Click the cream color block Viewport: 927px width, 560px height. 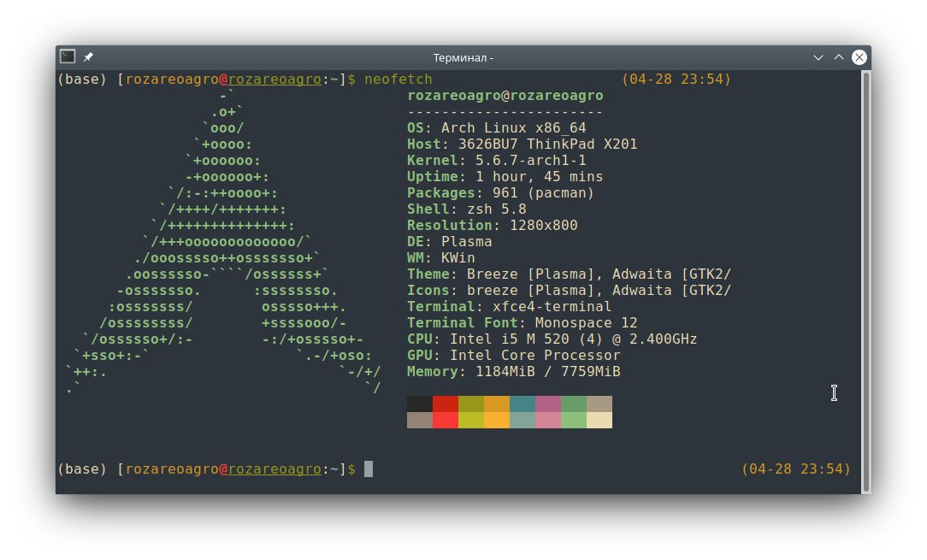point(599,420)
